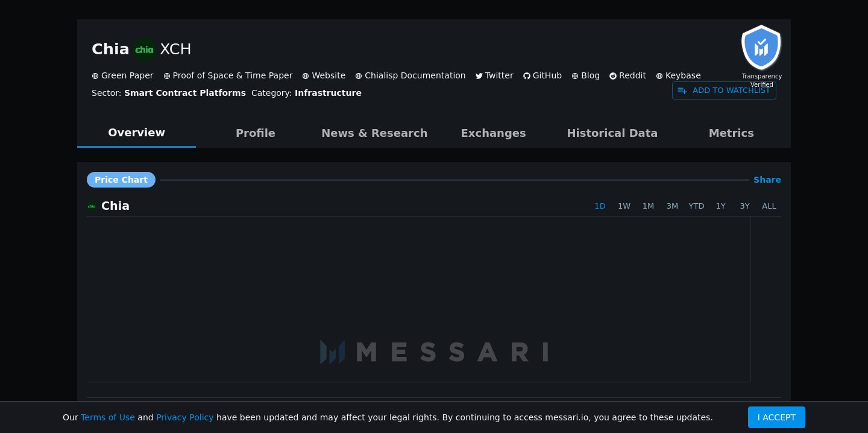
Task: Click the Price Chart label pill
Action: (121, 180)
